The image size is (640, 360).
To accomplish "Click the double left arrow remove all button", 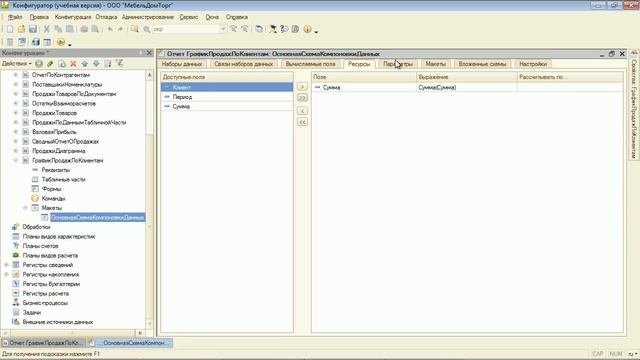I will click(302, 122).
